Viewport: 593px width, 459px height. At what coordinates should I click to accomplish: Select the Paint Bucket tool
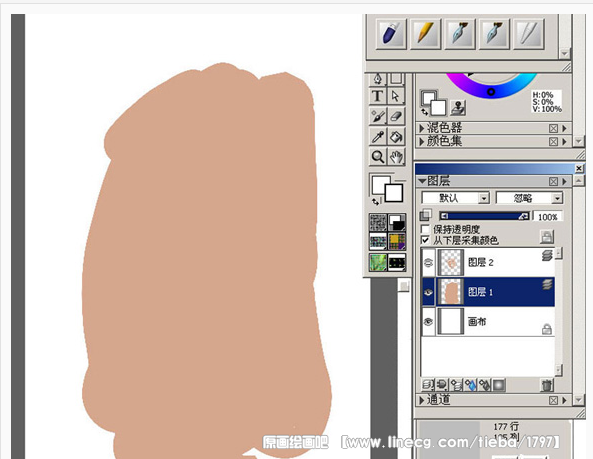[x=396, y=136]
